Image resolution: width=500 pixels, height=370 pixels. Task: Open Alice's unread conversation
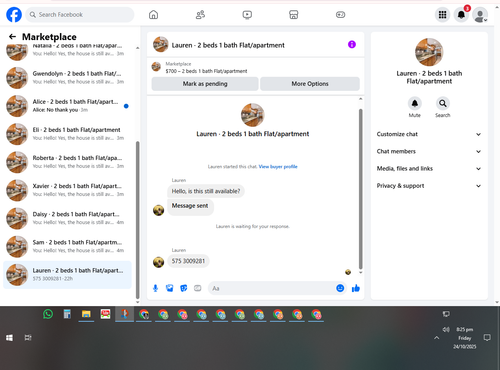pos(68,106)
